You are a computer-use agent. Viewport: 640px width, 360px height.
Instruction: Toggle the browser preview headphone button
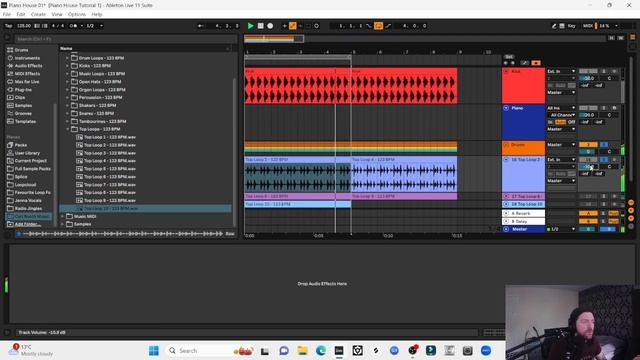coord(18,234)
